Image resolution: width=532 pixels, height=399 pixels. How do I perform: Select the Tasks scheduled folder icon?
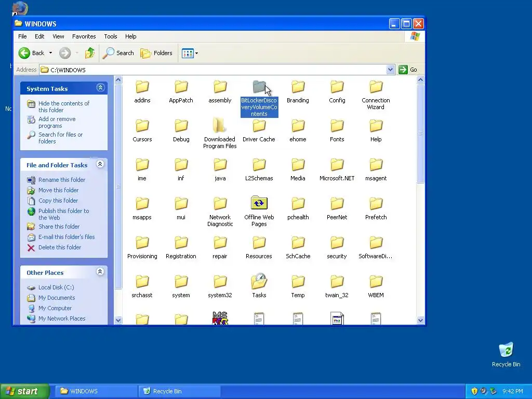point(259,281)
